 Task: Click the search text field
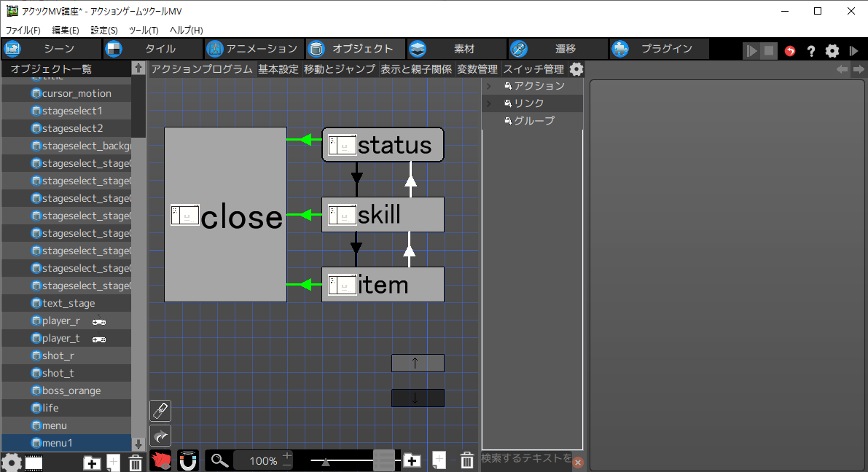coord(526,459)
